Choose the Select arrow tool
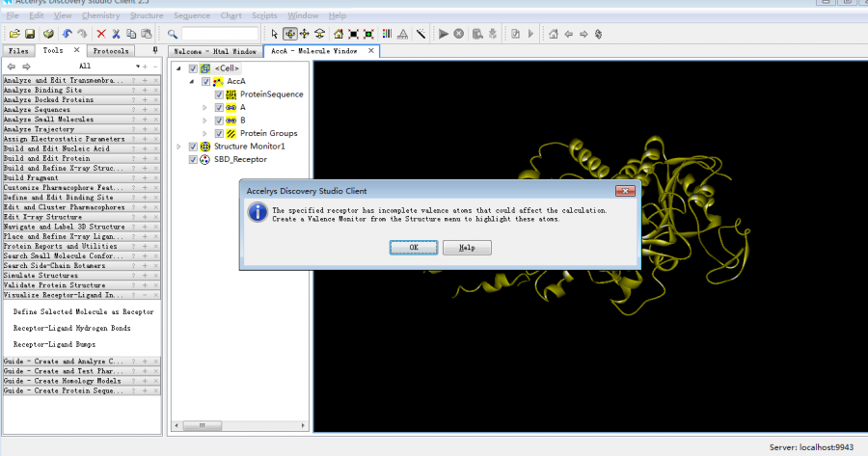Image resolution: width=868 pixels, height=456 pixels. pos(275,34)
